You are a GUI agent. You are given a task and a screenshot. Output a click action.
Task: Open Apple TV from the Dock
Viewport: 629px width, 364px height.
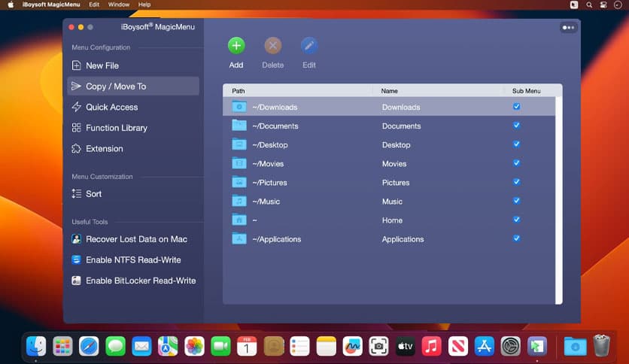405,346
